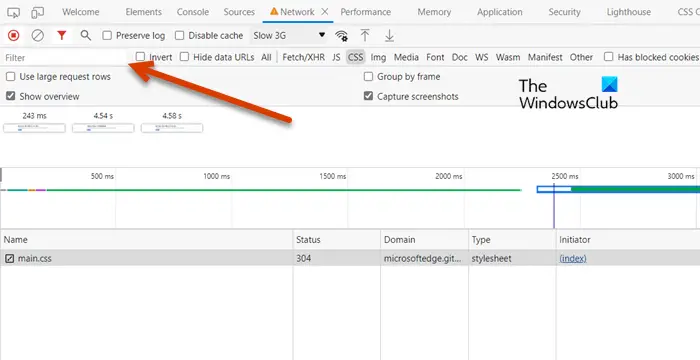The width and height of the screenshot is (700, 360).
Task: Toggle the red filter funnel icon
Action: [x=62, y=35]
